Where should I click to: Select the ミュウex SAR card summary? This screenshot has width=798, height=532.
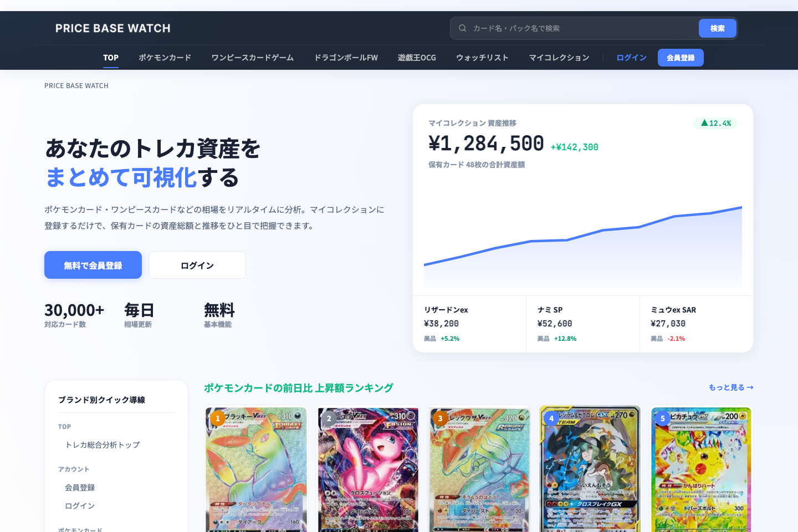coord(696,324)
